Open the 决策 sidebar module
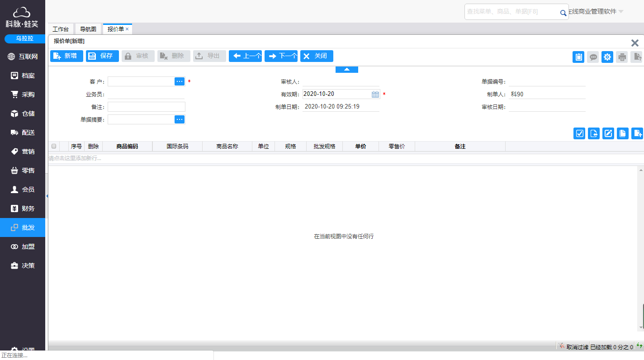Screen dimensions: 644x360 (x=23, y=265)
